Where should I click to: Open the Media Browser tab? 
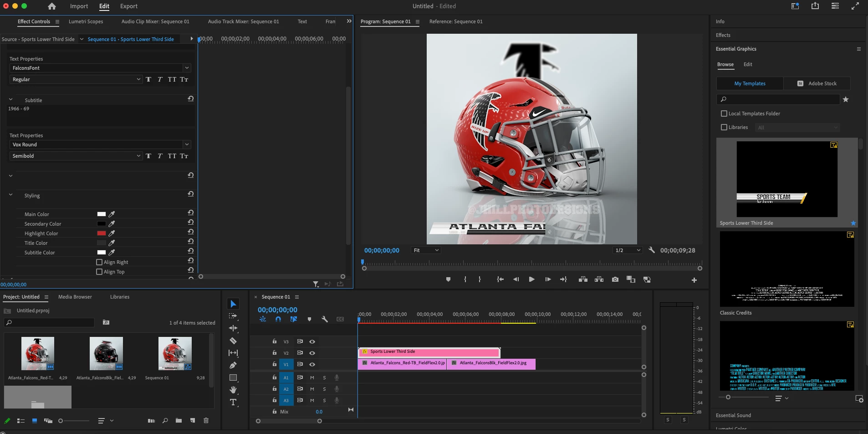coord(75,297)
